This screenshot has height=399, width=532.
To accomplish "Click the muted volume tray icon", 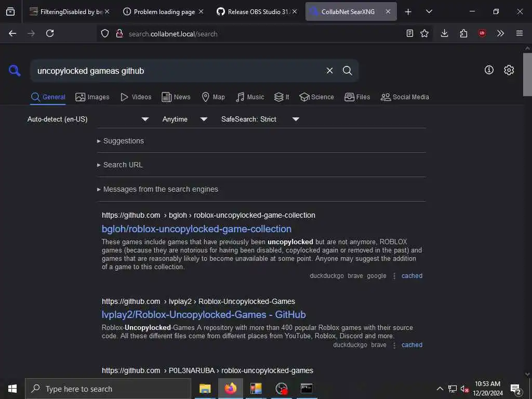I will (464, 389).
